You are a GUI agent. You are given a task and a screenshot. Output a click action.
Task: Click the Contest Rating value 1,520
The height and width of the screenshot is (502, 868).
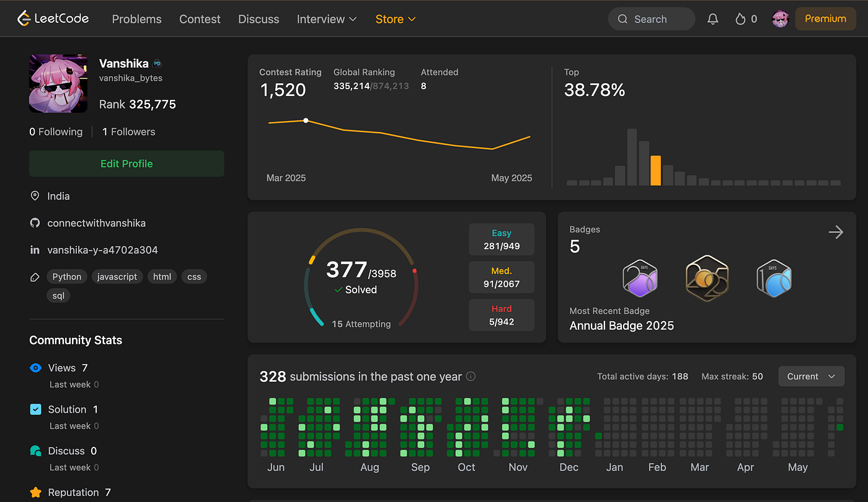coord(283,90)
